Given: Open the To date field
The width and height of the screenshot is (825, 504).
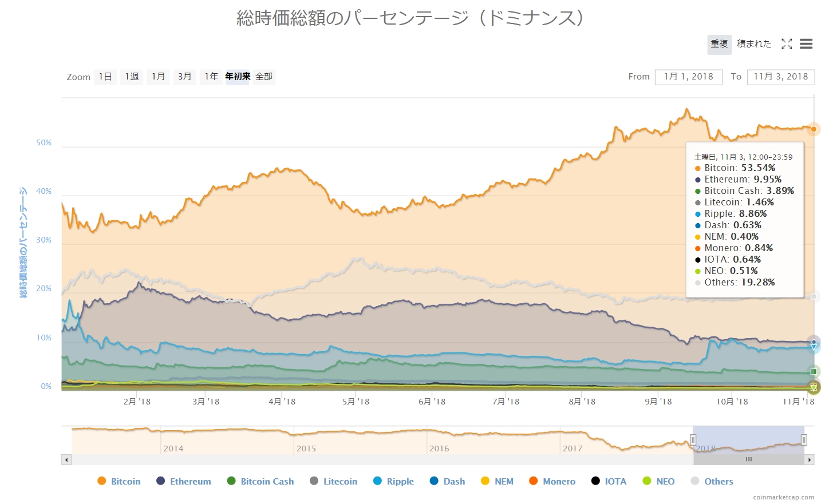Looking at the screenshot, I should pyautogui.click(x=780, y=77).
